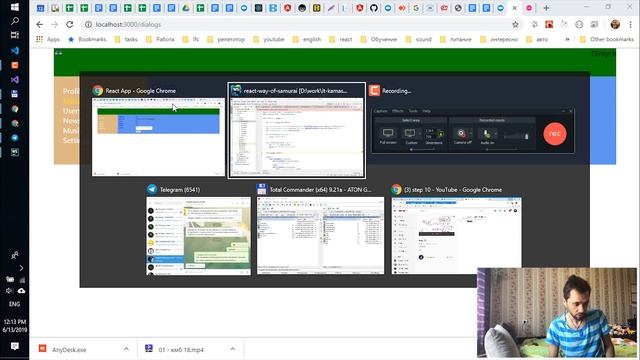Screen dimensions: 640x360
Task: Select the Total Commander window thumbnail
Action: pyautogui.click(x=320, y=230)
